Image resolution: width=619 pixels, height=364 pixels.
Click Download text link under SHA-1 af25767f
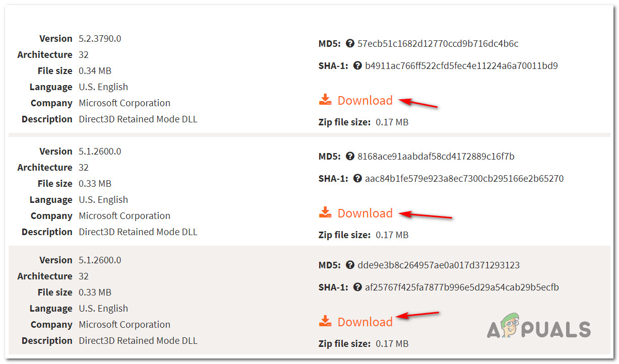pyautogui.click(x=365, y=322)
